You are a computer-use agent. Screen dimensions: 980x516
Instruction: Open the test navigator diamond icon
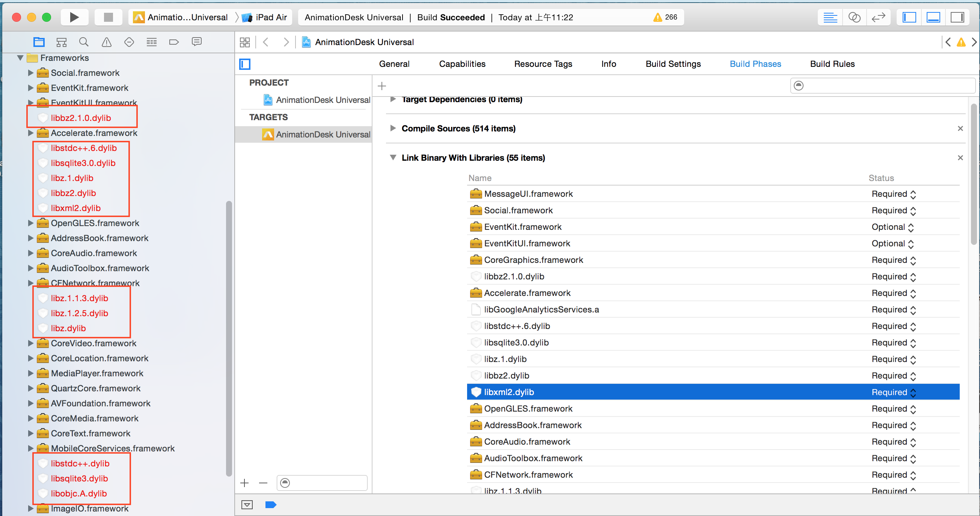coord(129,42)
